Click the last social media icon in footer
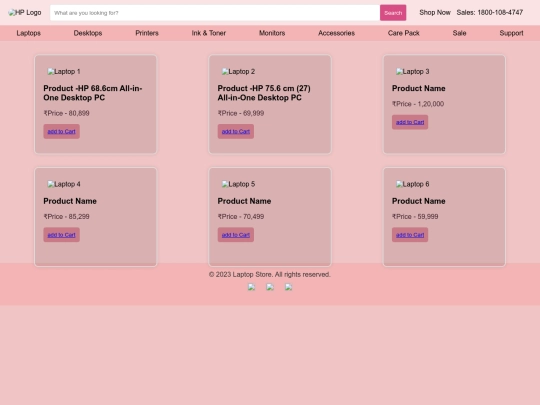This screenshot has width=540, height=405. [289, 287]
